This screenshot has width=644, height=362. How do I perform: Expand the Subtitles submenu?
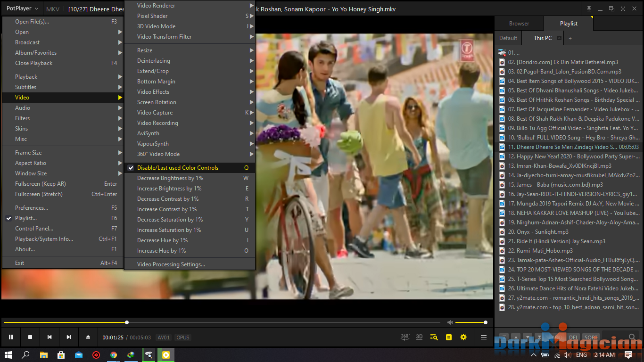(63, 87)
